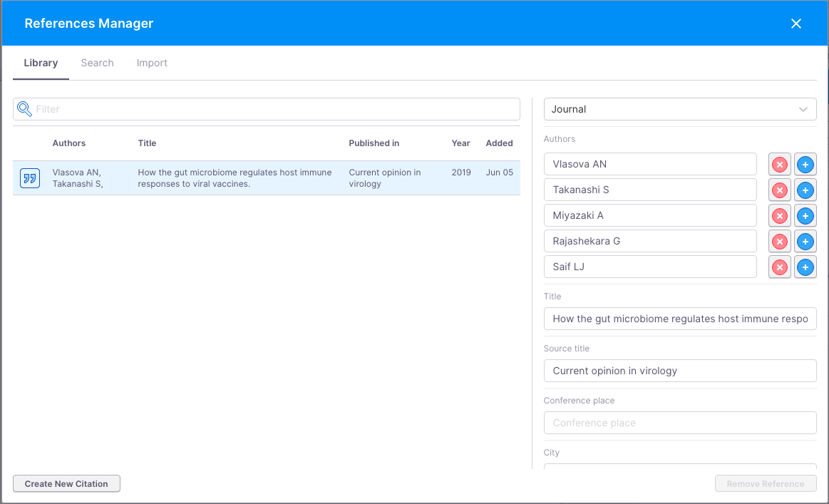The height and width of the screenshot is (504, 829).
Task: Edit the Vlasova AN author field
Action: pyautogui.click(x=650, y=164)
